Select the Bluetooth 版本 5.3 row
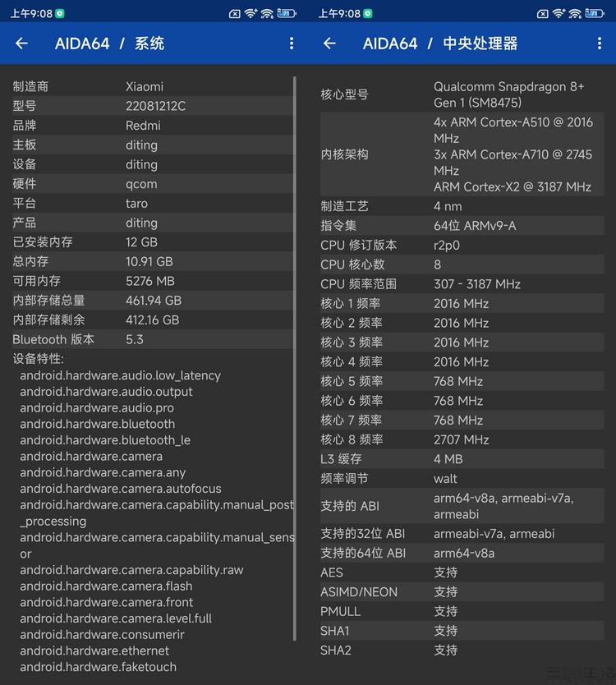This screenshot has width=616, height=685. 152,339
